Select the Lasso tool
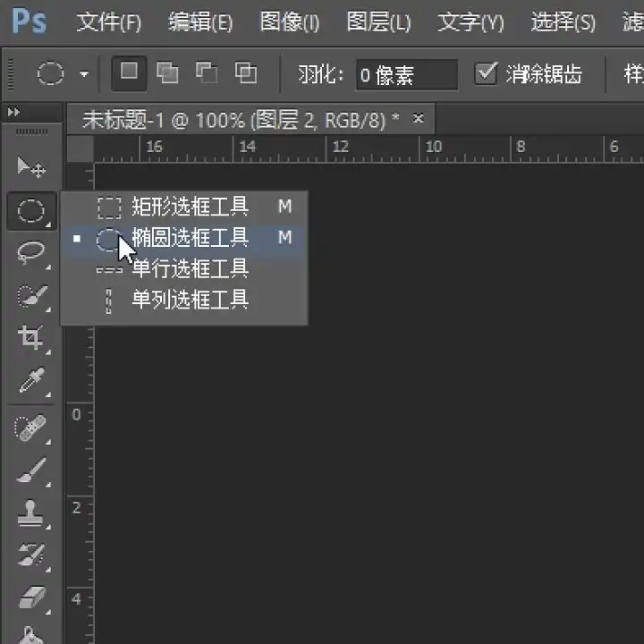Viewport: 644px width, 644px height. click(x=30, y=253)
